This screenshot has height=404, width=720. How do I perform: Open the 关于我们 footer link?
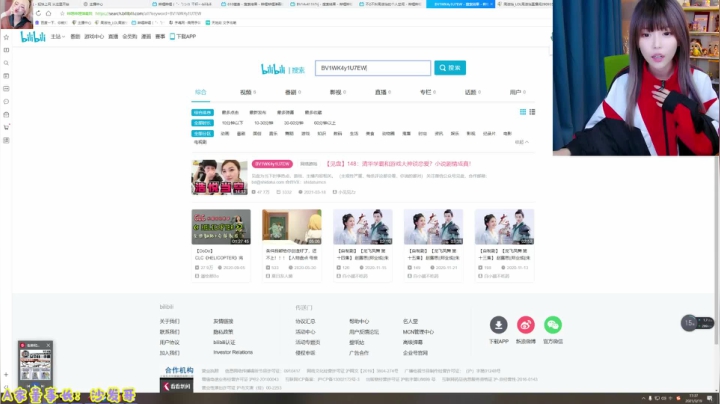tap(169, 321)
